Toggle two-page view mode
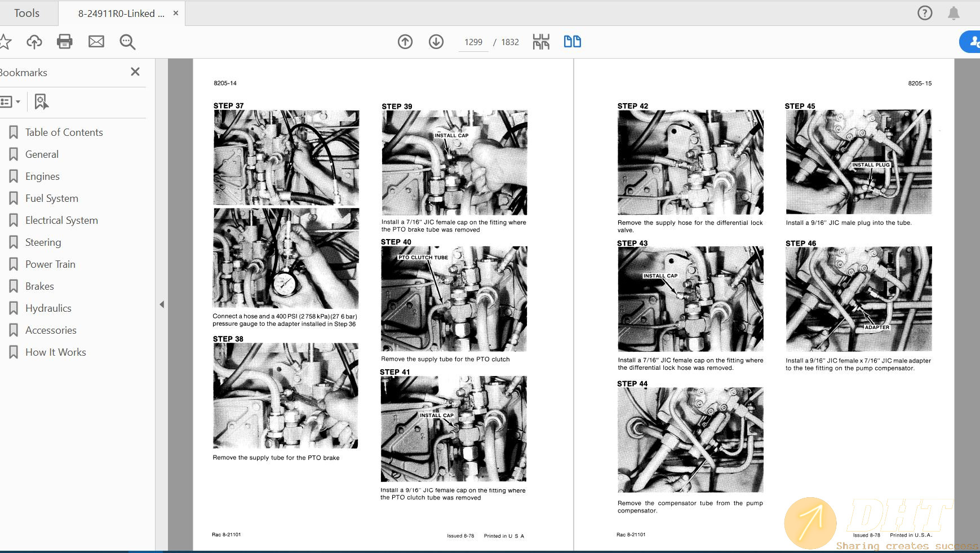Screen dimensions: 980x553 point(572,42)
